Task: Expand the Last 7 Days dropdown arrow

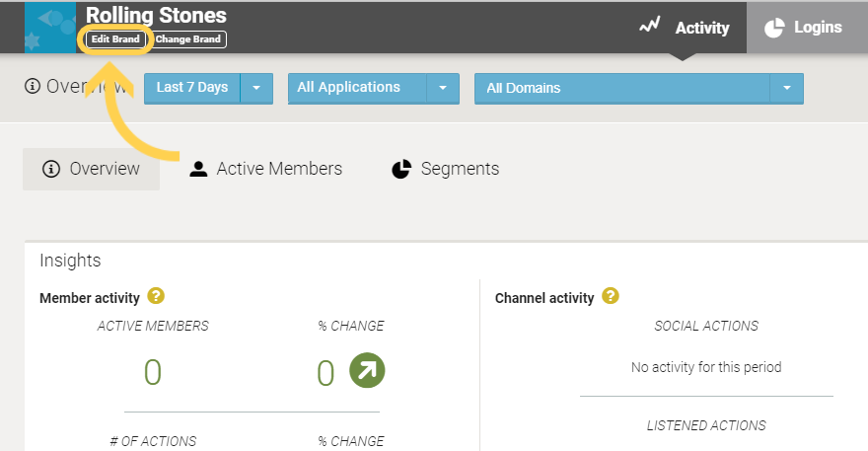Action: click(256, 88)
